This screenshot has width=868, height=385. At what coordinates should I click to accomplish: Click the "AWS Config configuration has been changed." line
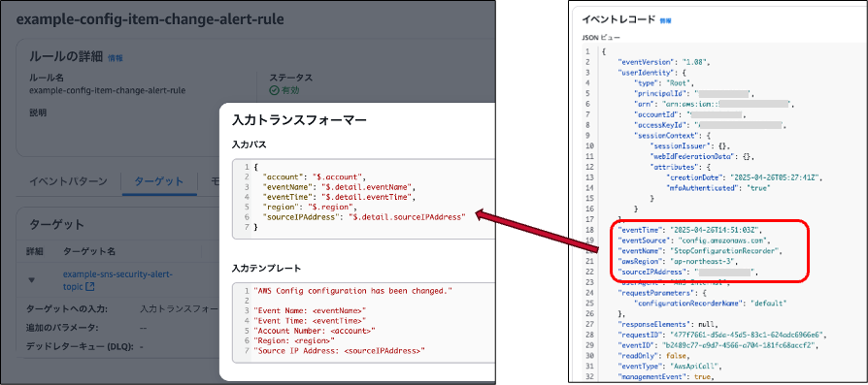352,290
